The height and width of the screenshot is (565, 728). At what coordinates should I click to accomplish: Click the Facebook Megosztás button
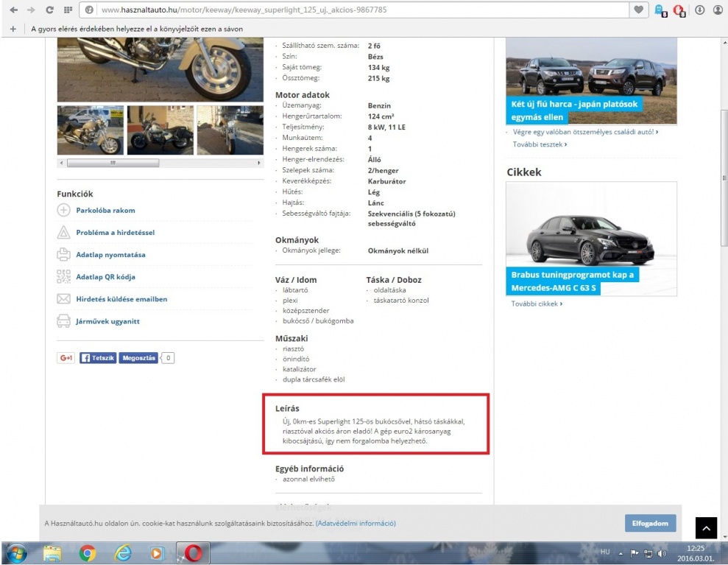[138, 358]
